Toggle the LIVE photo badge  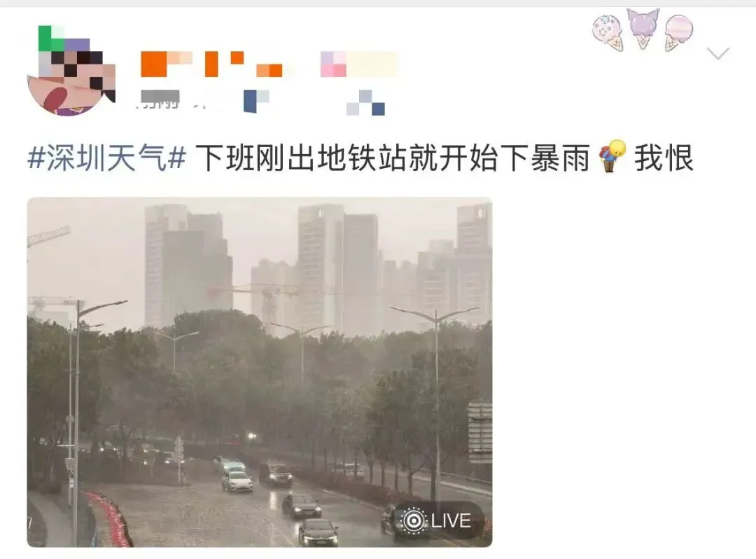[x=438, y=520]
